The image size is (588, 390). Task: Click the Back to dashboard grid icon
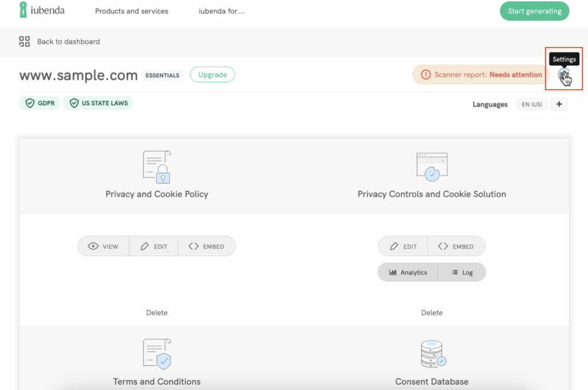pyautogui.click(x=24, y=41)
